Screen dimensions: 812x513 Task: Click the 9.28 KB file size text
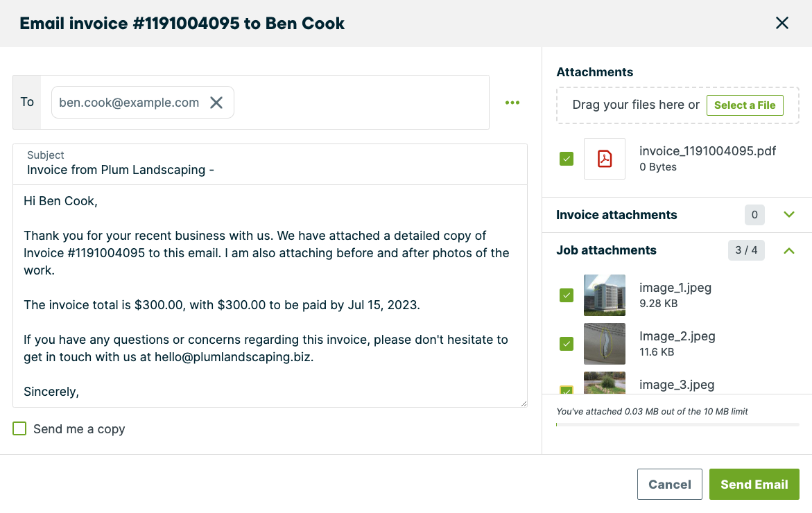coord(658,304)
